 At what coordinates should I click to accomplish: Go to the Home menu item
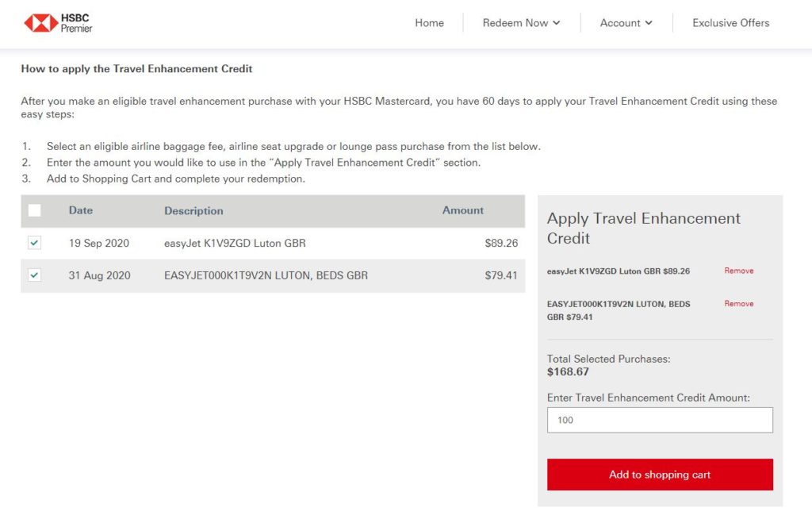(x=429, y=23)
